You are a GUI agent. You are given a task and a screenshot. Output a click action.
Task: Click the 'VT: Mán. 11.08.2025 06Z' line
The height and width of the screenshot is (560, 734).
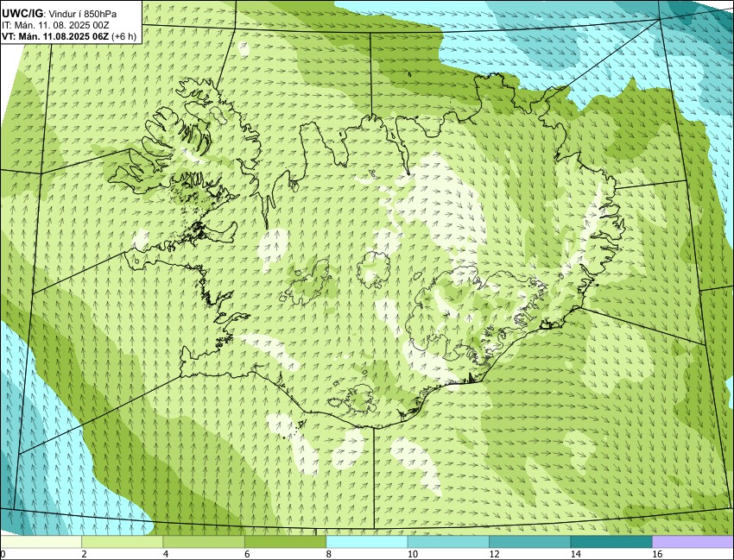click(x=56, y=36)
